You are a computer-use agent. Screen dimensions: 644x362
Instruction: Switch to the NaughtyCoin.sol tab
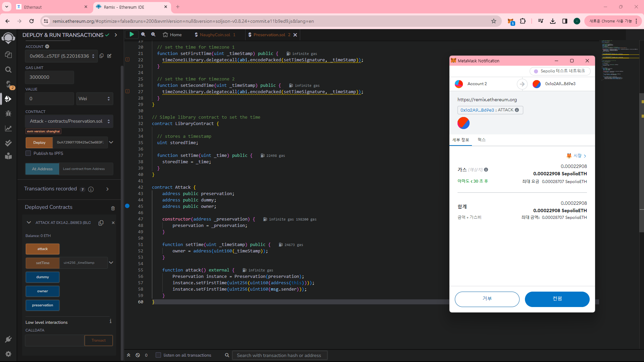(x=215, y=35)
